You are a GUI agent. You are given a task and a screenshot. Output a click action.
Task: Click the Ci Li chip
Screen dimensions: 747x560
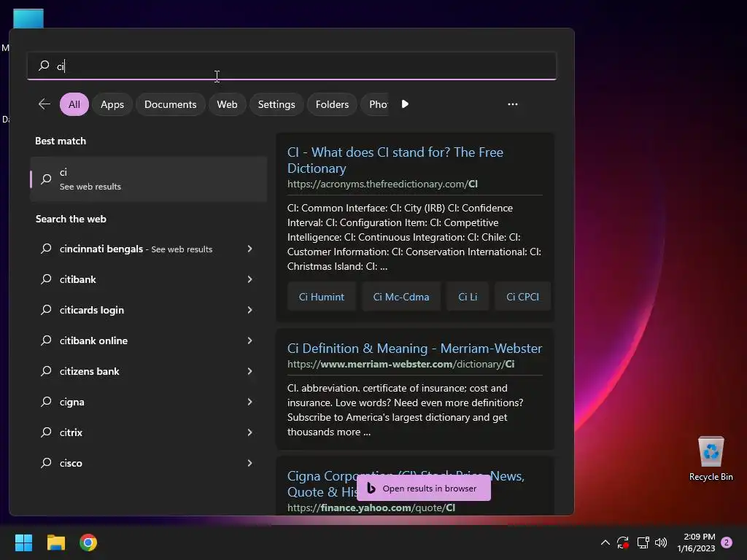[468, 297]
